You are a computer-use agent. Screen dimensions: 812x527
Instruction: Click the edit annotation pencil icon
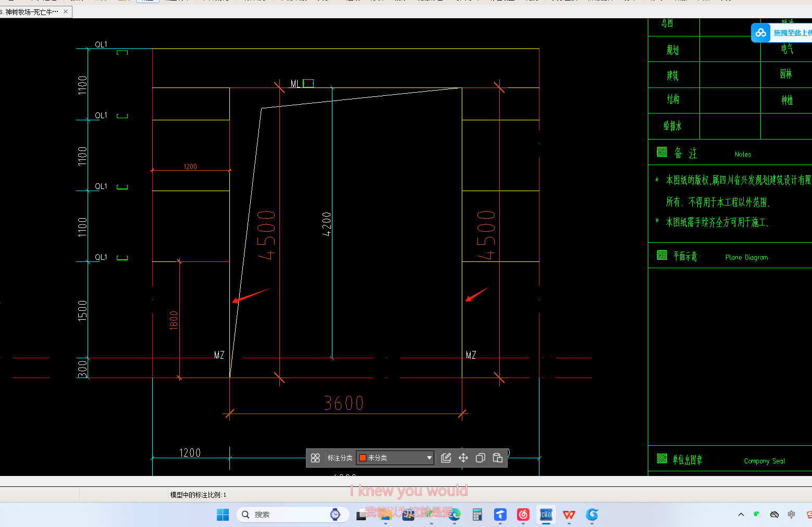pyautogui.click(x=446, y=458)
